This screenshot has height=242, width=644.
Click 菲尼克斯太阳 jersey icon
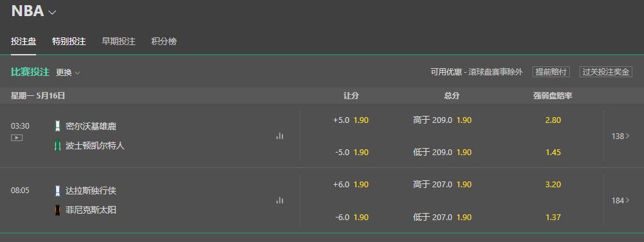point(57,210)
